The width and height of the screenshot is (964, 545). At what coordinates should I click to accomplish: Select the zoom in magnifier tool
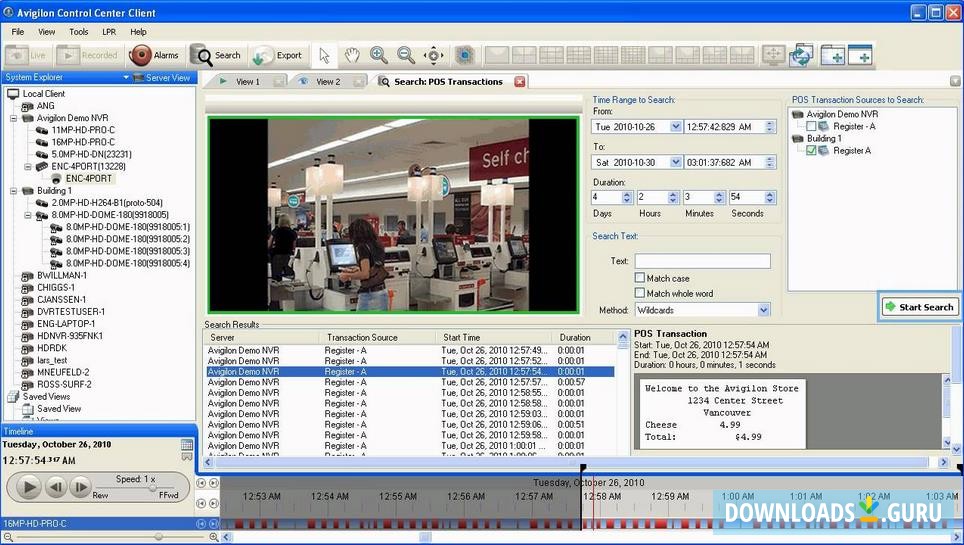[379, 55]
